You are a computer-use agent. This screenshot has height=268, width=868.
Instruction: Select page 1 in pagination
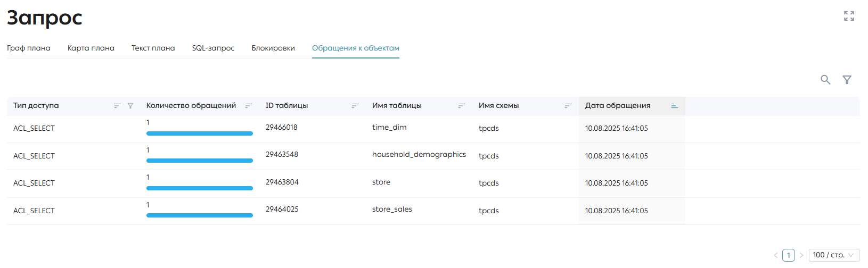coord(789,255)
